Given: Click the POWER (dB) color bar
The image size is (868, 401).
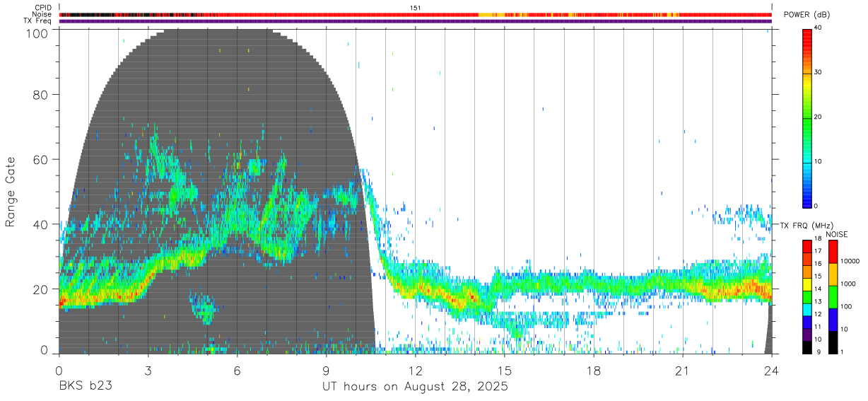Looking at the screenshot, I should click(807, 117).
